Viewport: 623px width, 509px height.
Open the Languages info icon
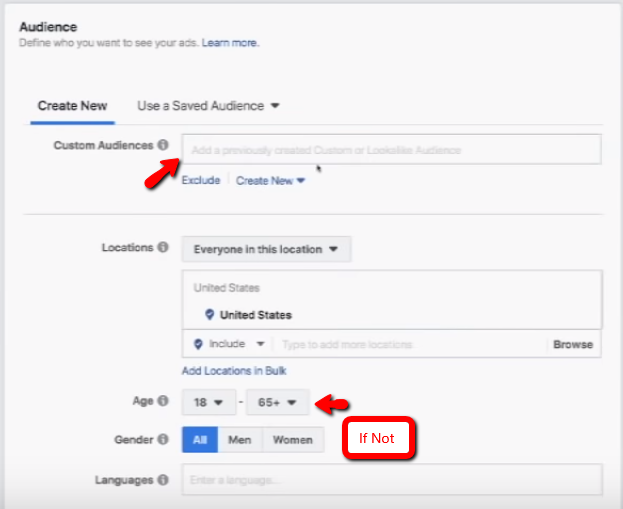tap(163, 480)
